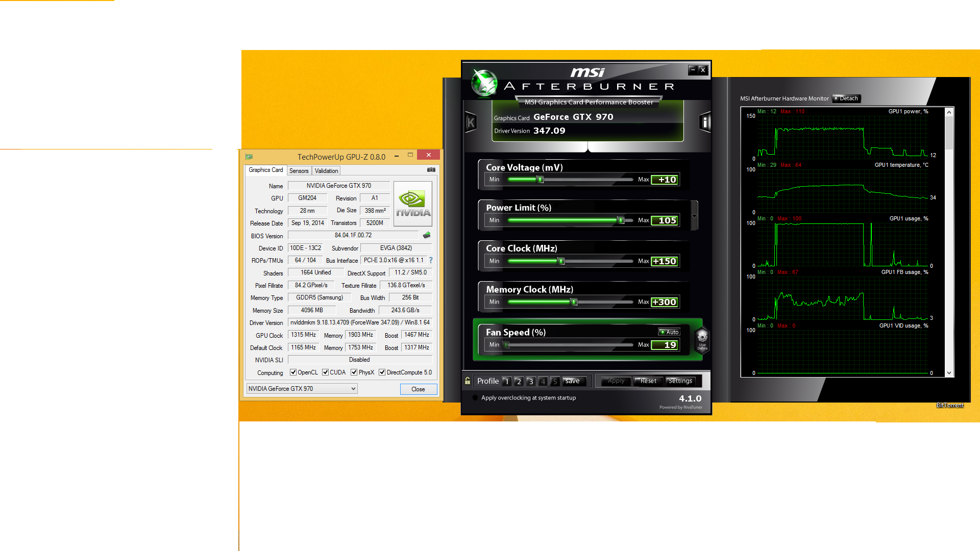Toggle the CUDA checkbox
Viewport: 980px width, 551px height.
[325, 372]
